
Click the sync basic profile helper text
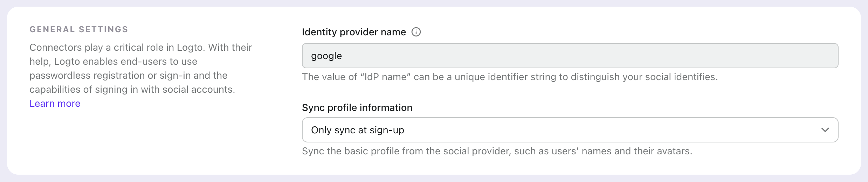pyautogui.click(x=497, y=151)
